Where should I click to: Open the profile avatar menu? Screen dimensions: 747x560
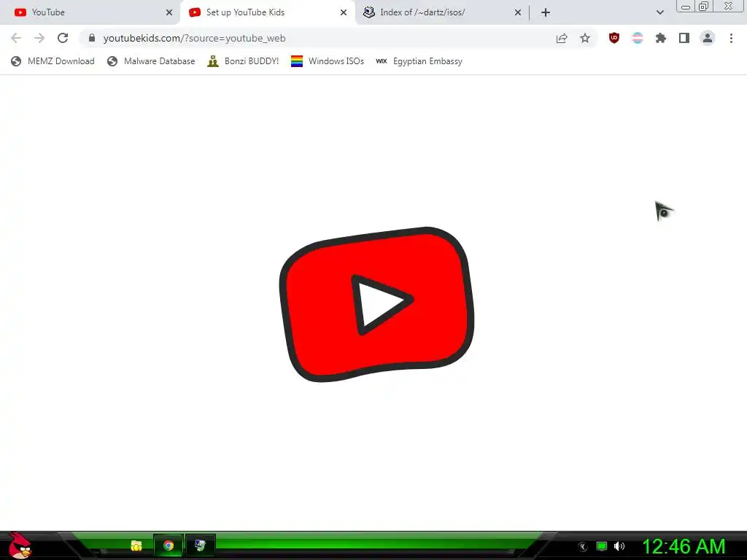708,38
